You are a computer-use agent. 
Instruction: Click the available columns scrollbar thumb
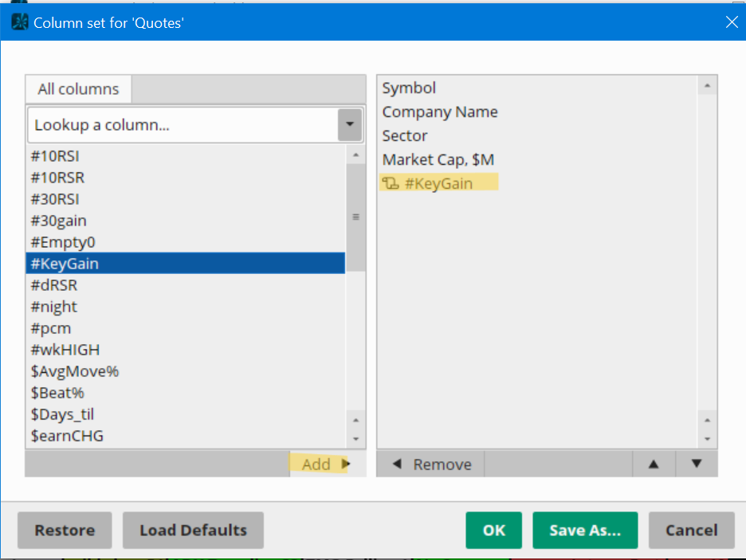point(356,217)
